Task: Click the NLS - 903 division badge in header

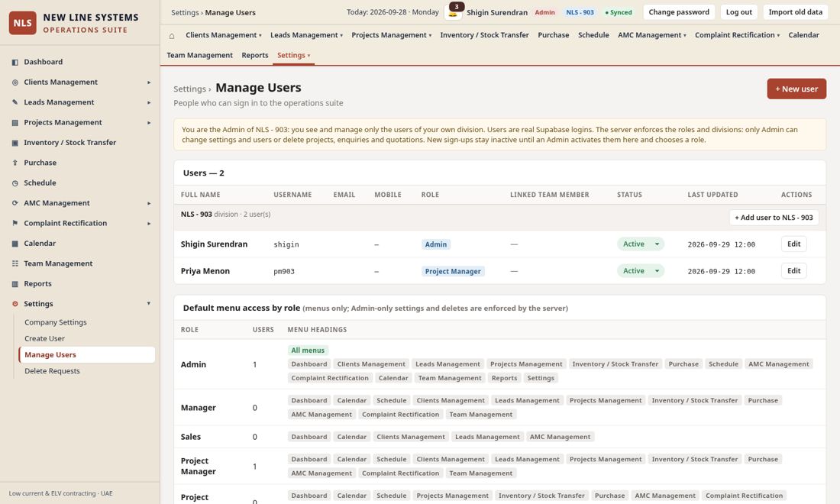Action: (x=580, y=12)
